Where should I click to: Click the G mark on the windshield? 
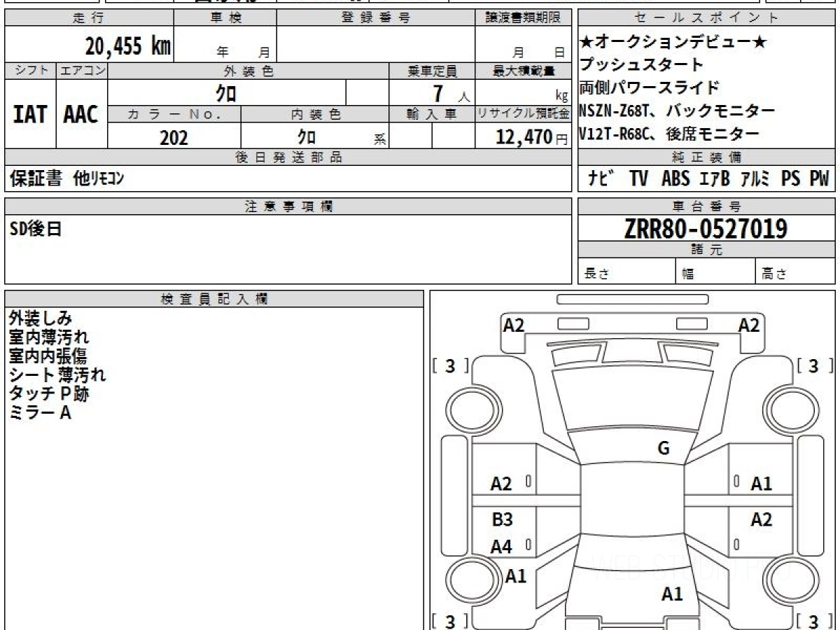click(664, 449)
